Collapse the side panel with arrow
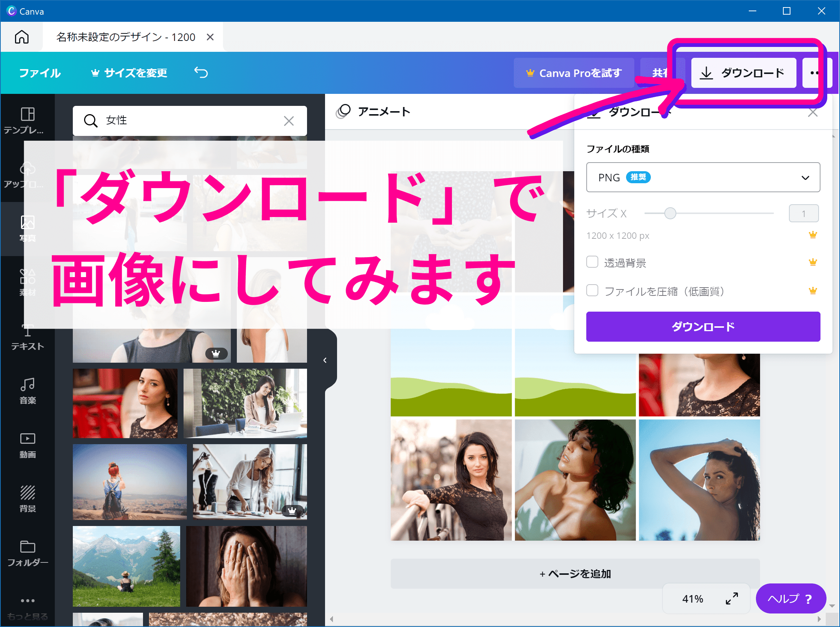This screenshot has height=627, width=840. coord(325,360)
